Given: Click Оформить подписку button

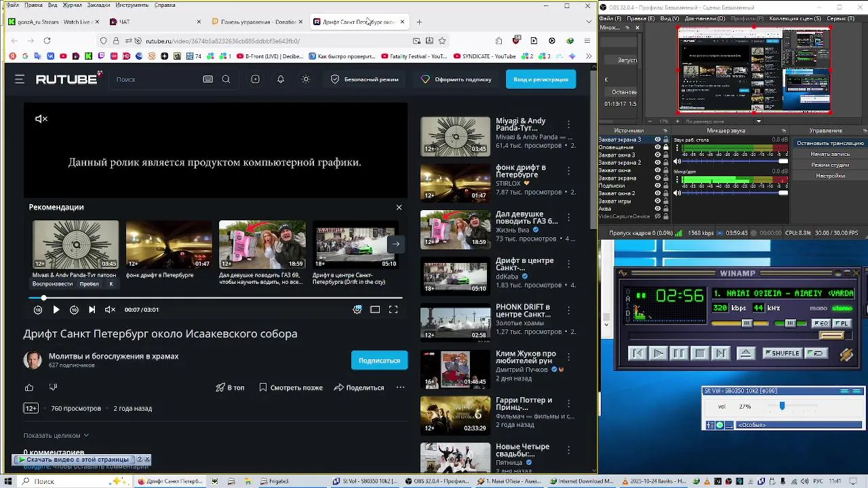Looking at the screenshot, I should pyautogui.click(x=456, y=79).
